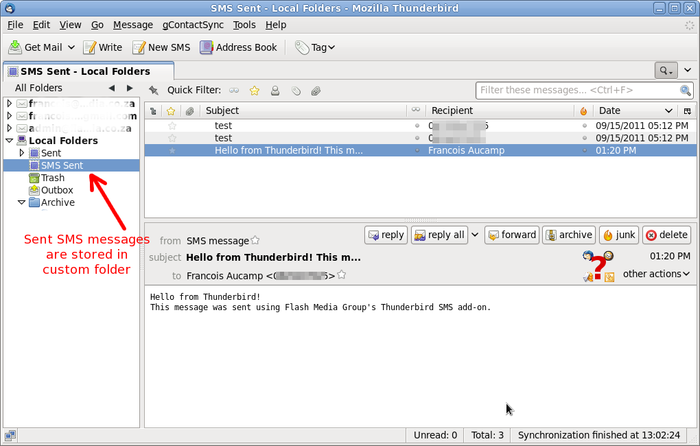Switch to previous folder view arrow

(x=112, y=88)
